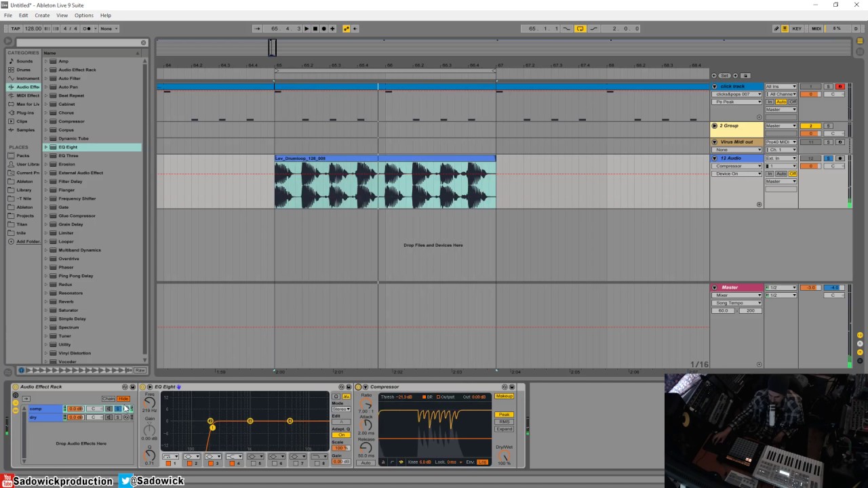Expand the EQ Eight browser folder
Viewport: 868px width, 488px height.
coord(46,147)
